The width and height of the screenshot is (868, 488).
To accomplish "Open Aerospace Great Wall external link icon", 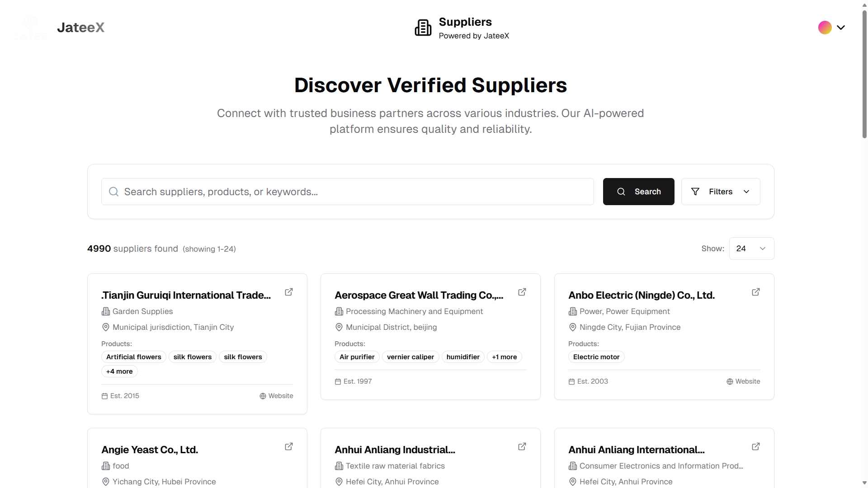I will click(522, 292).
